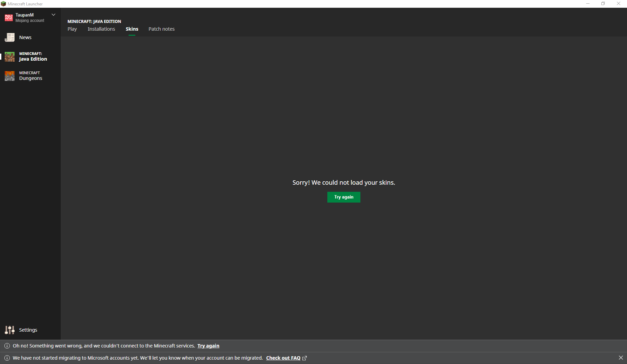Image resolution: width=627 pixels, height=364 pixels.
Task: Click the external link icon beside FAQ
Action: pyautogui.click(x=304, y=358)
